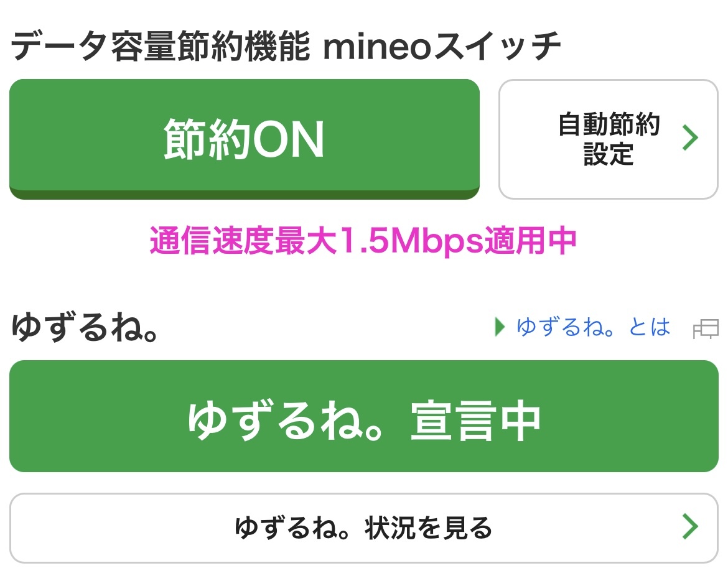Open the 自動節約設定 settings button

pyautogui.click(x=608, y=139)
